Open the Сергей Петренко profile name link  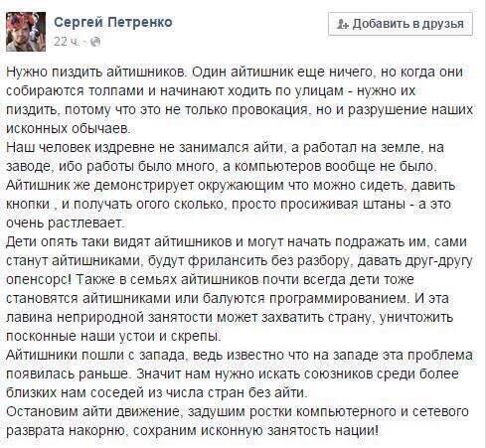113,23
